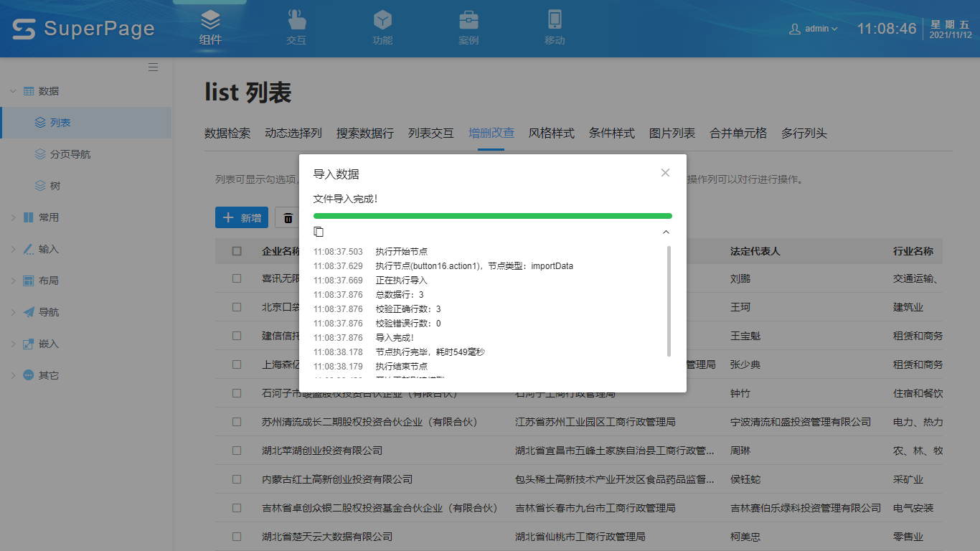
Task: Expand the 常用 sidebar group
Action: coord(86,217)
